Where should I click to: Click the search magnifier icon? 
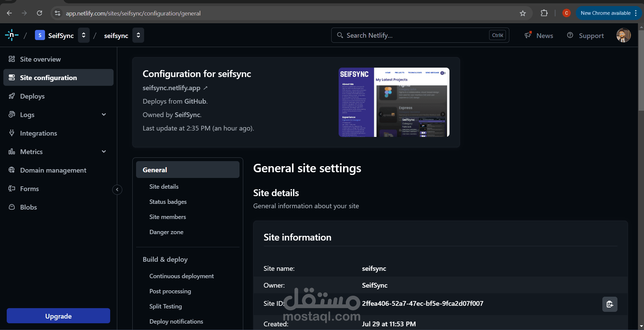pyautogui.click(x=340, y=35)
